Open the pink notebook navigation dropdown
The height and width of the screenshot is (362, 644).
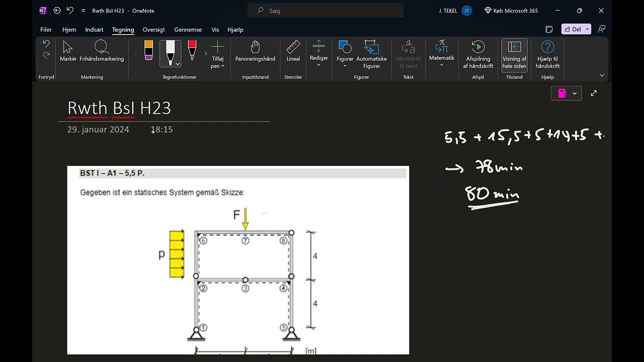point(567,93)
